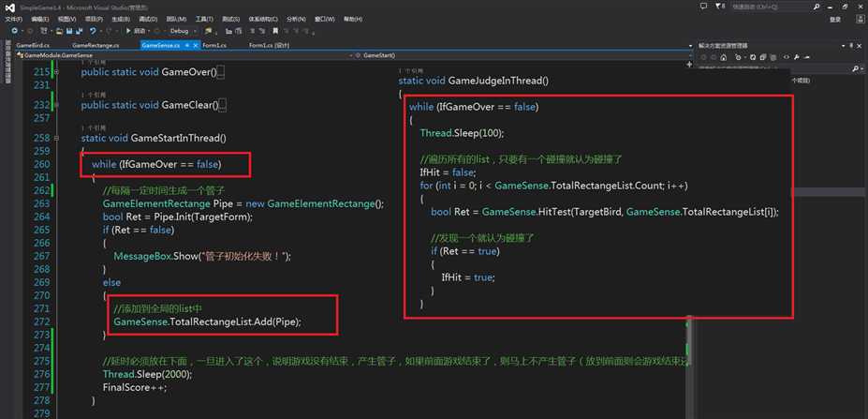Toggle Show All Files in Solution Explorer
The height and width of the screenshot is (419, 868).
click(x=773, y=57)
